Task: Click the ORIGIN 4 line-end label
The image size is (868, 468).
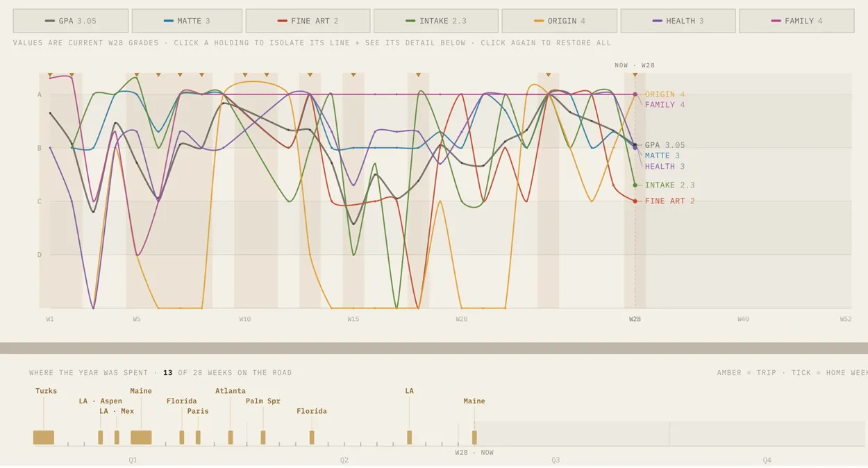Action: click(665, 94)
